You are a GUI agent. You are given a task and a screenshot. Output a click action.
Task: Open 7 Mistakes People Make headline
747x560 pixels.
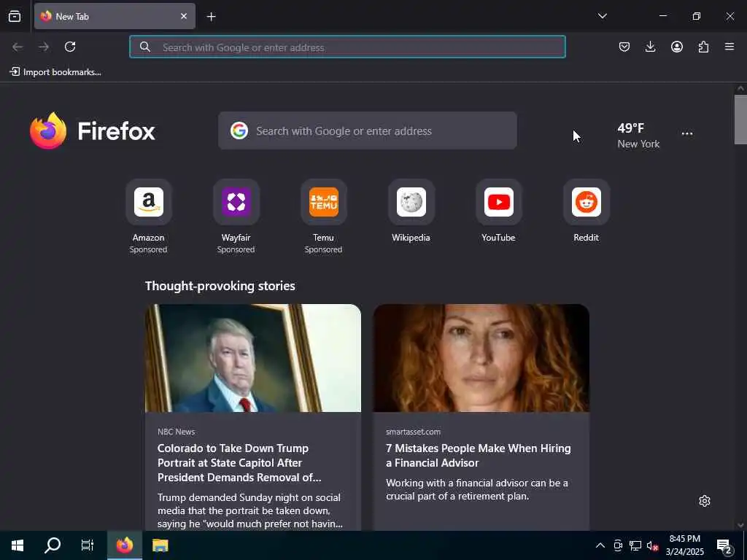pos(479,455)
